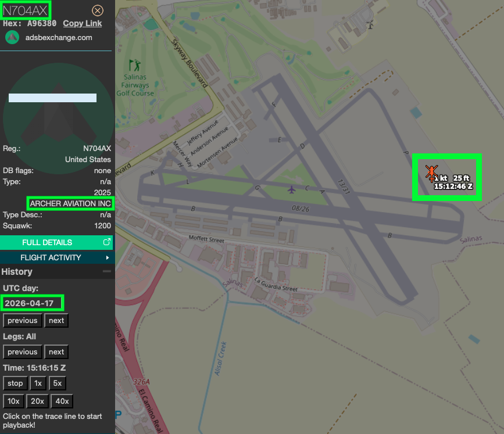Click the registration value N704AX
The image size is (504, 434).
pos(97,148)
